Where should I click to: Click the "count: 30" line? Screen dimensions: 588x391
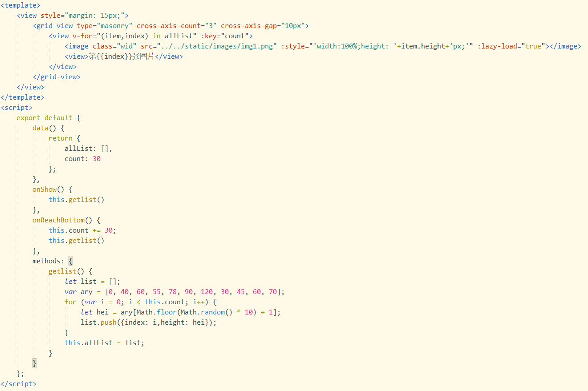[x=83, y=159]
